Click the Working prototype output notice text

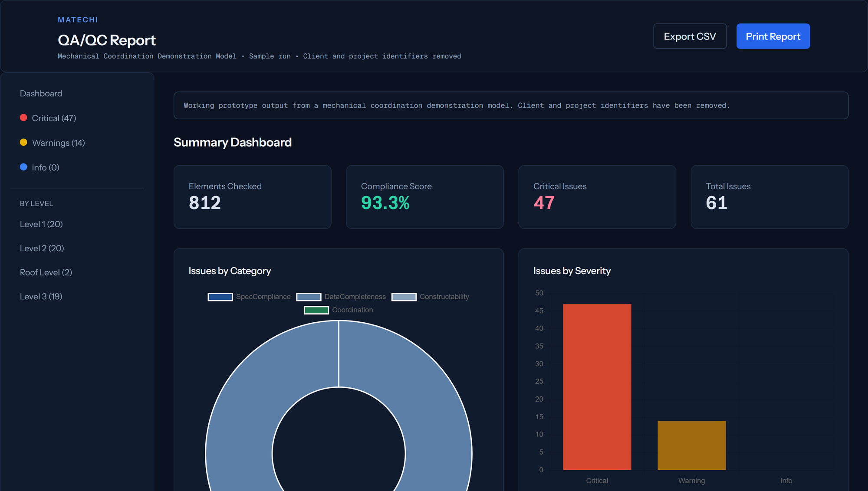pos(457,105)
